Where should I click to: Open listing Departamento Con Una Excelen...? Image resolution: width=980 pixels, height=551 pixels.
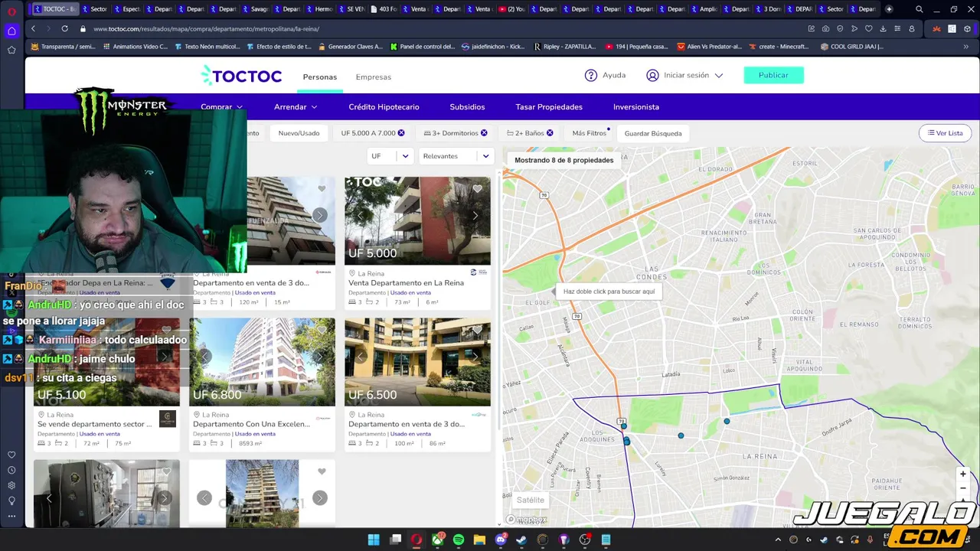pos(251,424)
